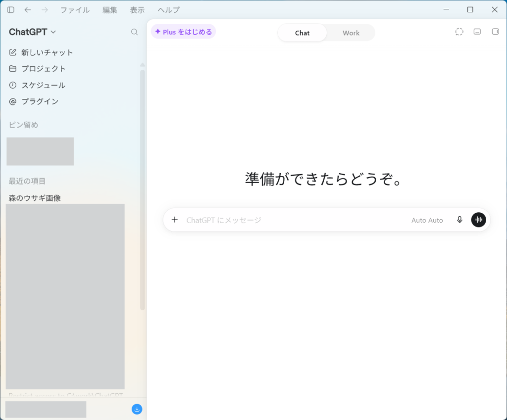Image resolution: width=507 pixels, height=420 pixels.
Task: Open the Auto Auto model selector
Action: [427, 220]
